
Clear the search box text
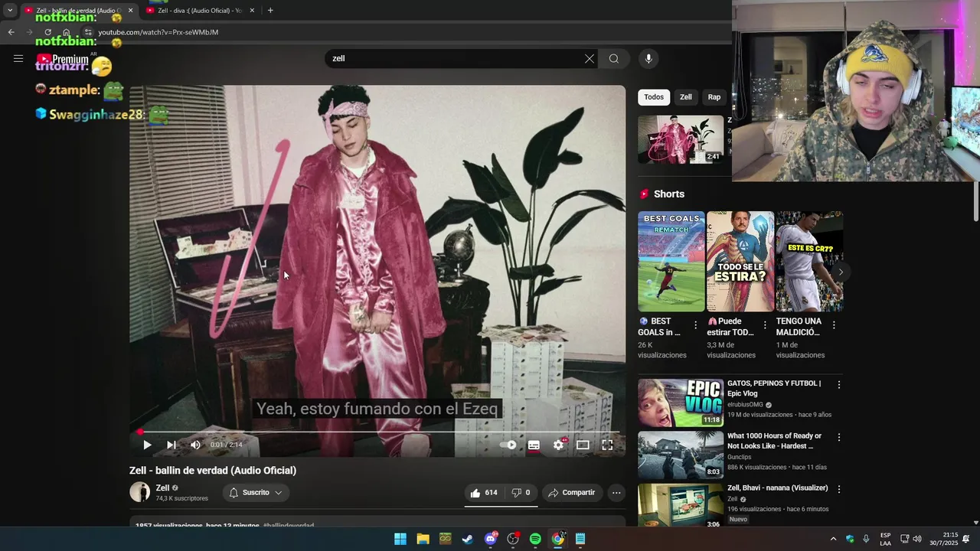click(589, 59)
